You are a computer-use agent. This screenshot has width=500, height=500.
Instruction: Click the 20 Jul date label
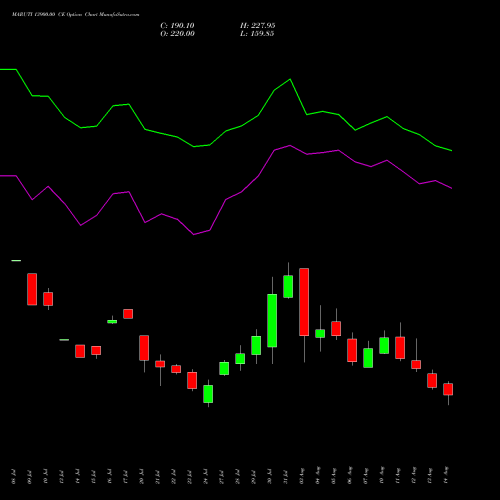click(142, 477)
